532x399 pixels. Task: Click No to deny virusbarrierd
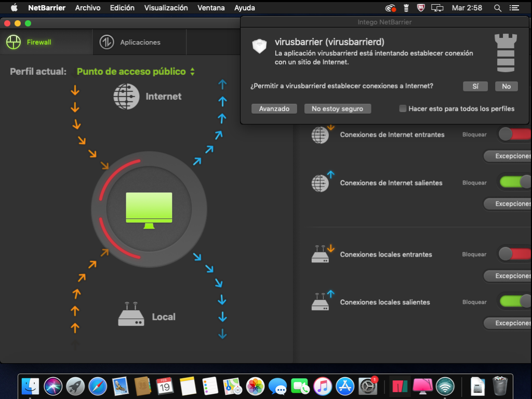pos(506,86)
